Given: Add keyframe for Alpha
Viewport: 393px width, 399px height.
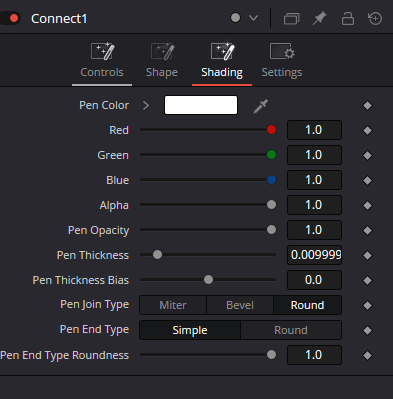Looking at the screenshot, I should tap(367, 206).
